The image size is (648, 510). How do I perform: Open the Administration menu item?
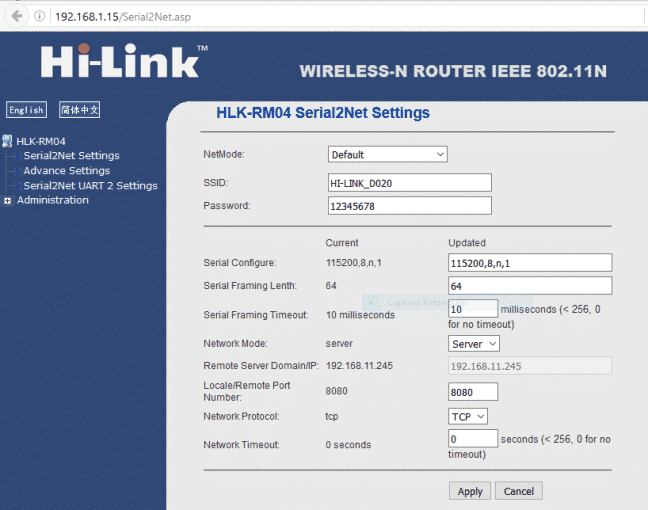click(x=52, y=200)
